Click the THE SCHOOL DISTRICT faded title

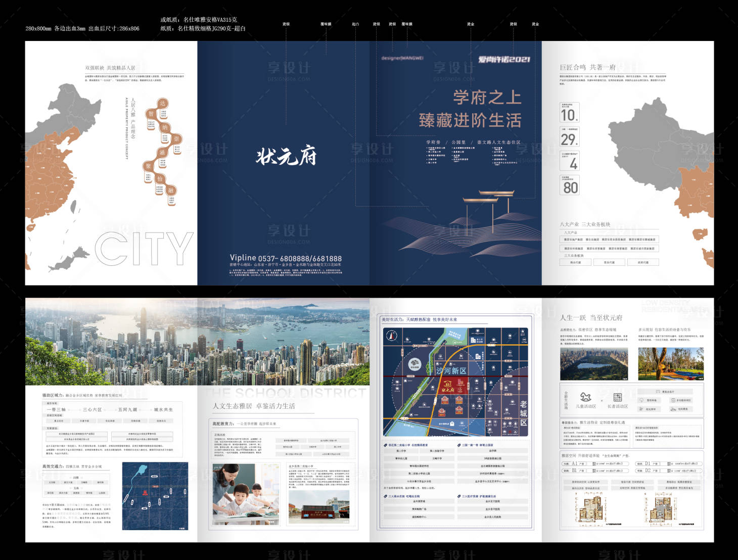tap(286, 393)
